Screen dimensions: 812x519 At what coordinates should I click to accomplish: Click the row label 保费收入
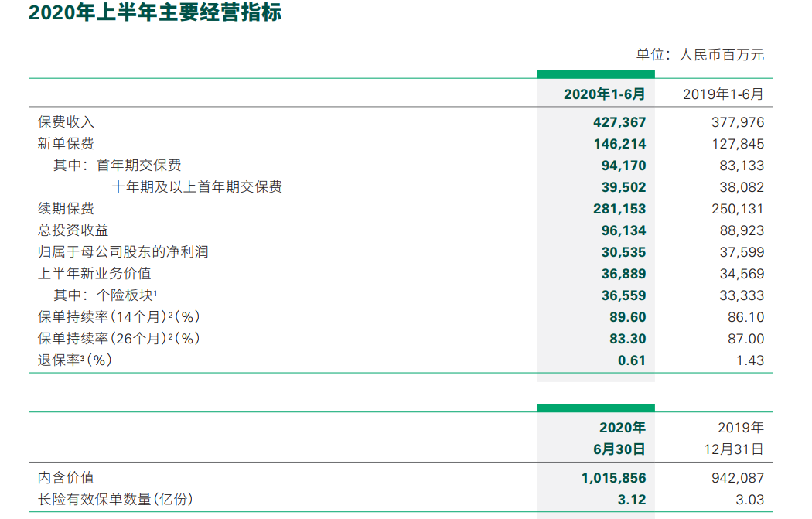(x=66, y=121)
